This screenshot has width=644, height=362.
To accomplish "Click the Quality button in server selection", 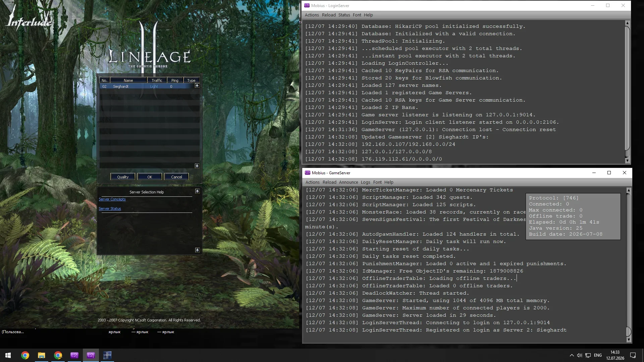I will click(123, 177).
